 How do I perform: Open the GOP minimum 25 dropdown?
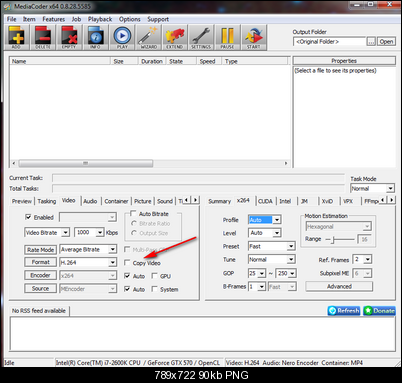(x=262, y=273)
